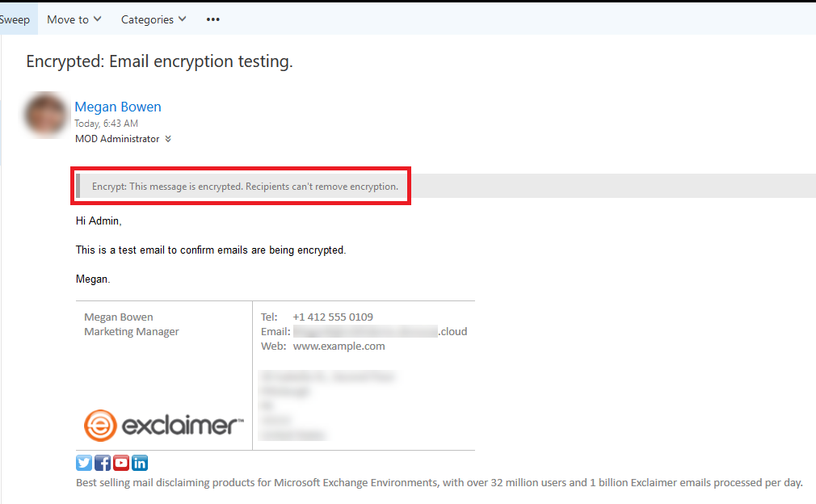Click the encryption notice banner
This screenshot has height=504, width=816.
click(245, 187)
